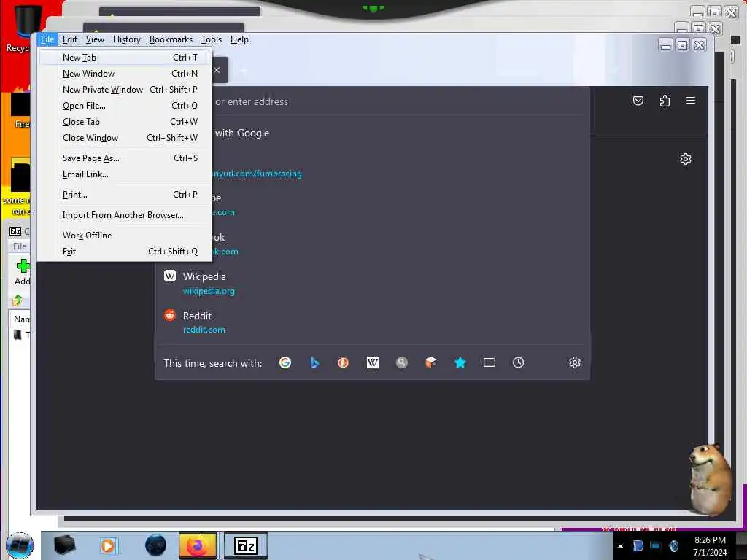This screenshot has height=560, width=747.
Task: Click taskbar clock showing 8:26 PM
Action: point(710,546)
